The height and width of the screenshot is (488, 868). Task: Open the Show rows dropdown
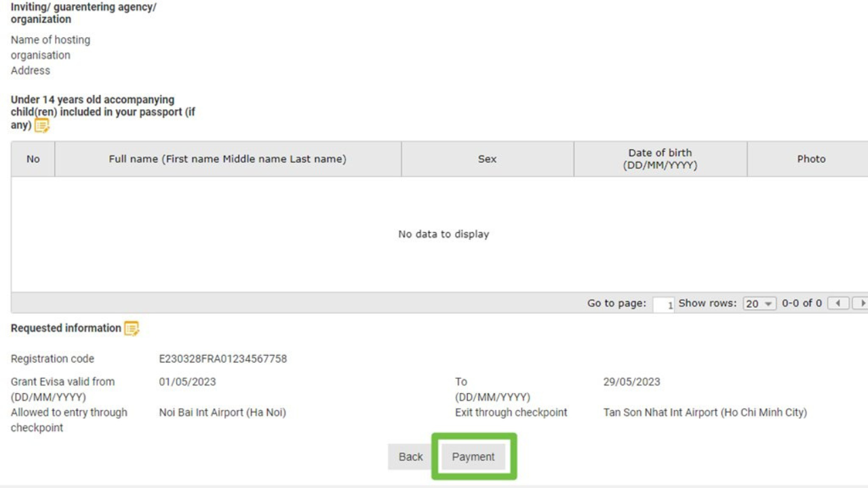759,304
